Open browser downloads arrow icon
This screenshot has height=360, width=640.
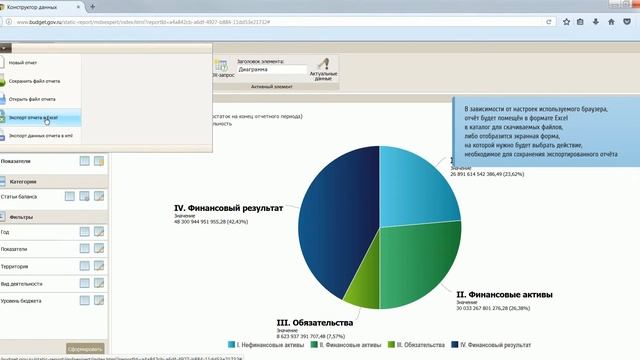click(596, 22)
